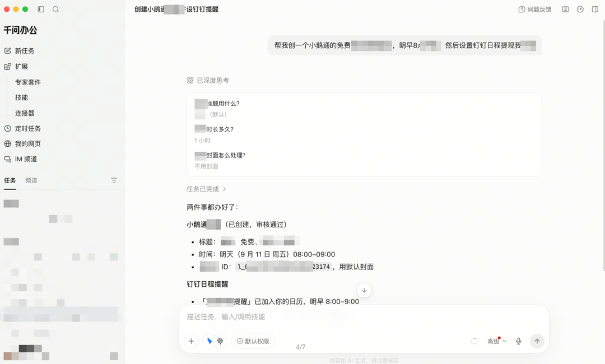Click the 两件事都办好了 text
605x364 pixels.
[212, 207]
